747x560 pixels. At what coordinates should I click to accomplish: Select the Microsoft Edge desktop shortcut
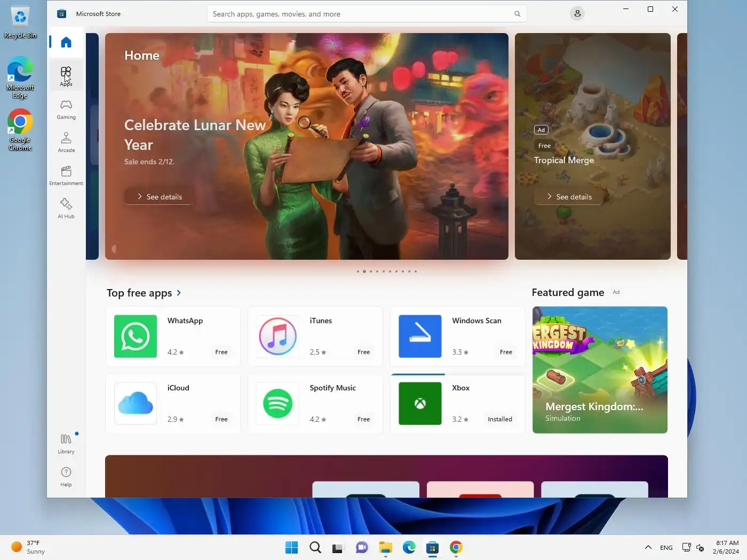(20, 77)
